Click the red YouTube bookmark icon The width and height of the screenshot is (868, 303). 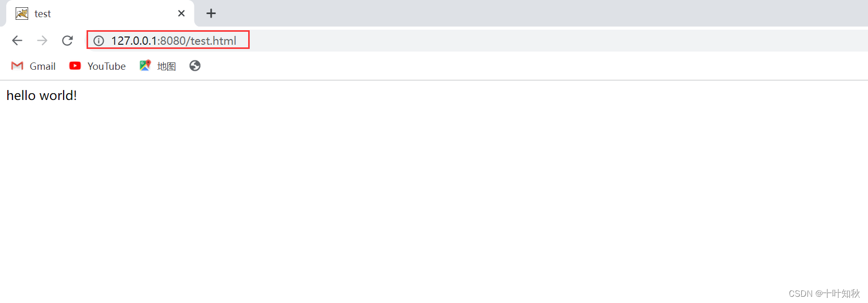coord(75,66)
